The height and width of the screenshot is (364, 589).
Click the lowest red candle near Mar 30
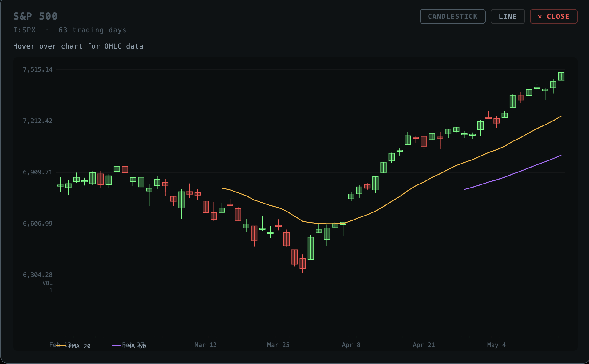coord(303,263)
